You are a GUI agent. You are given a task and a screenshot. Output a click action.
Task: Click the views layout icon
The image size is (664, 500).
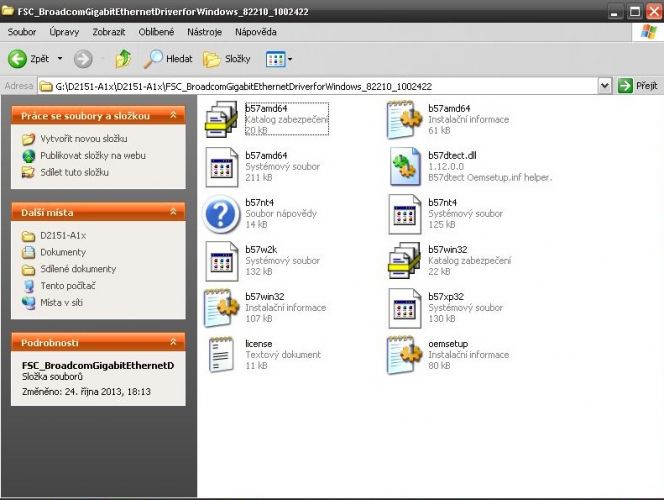(276, 59)
